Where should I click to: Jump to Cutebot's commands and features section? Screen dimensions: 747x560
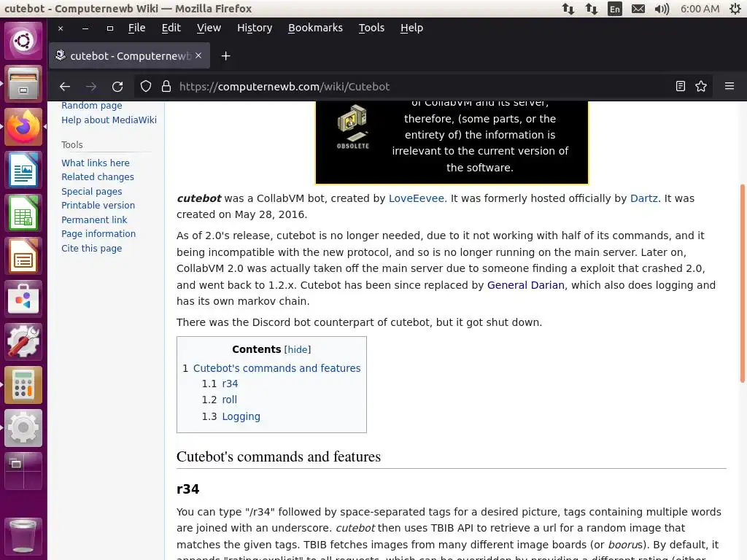(x=276, y=368)
